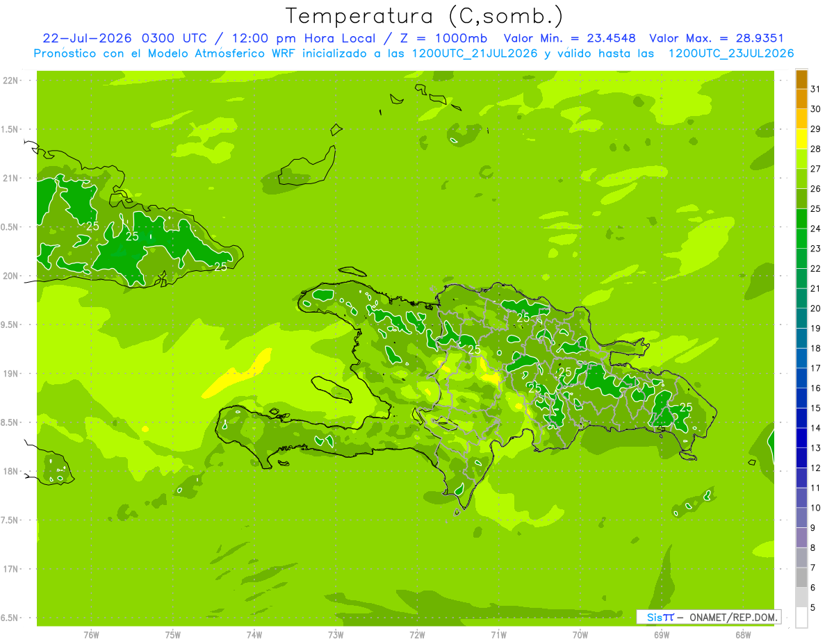Click the title 'Temperatura (C,somb.)'
834x644 pixels.
pyautogui.click(x=424, y=16)
